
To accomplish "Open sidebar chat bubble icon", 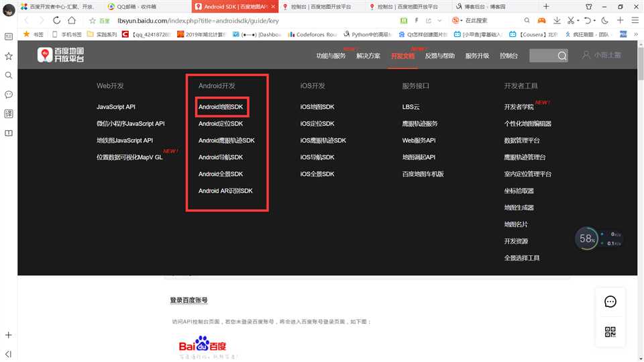I will pyautogui.click(x=9, y=95).
